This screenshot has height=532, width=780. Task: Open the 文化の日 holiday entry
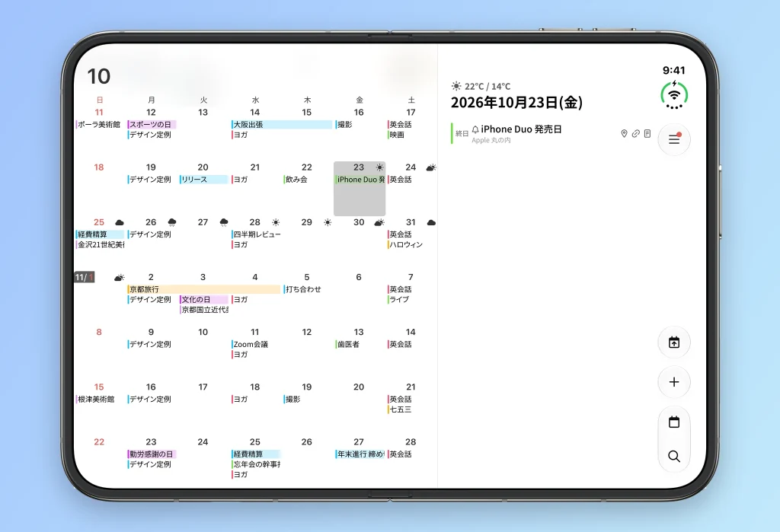pyautogui.click(x=203, y=300)
